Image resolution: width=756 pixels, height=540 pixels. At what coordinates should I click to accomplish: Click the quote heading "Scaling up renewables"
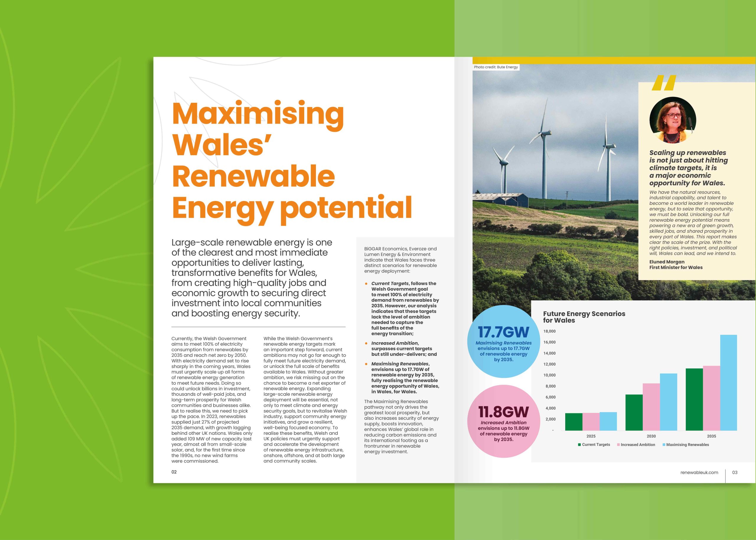point(687,153)
